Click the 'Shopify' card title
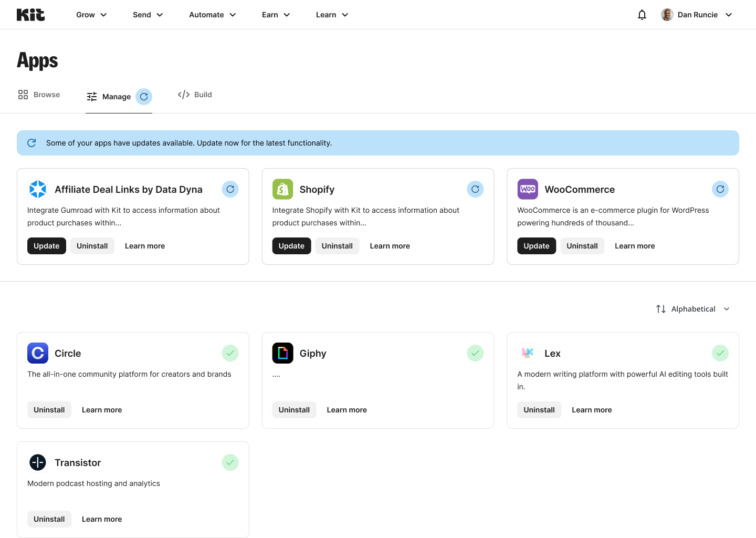 point(317,189)
